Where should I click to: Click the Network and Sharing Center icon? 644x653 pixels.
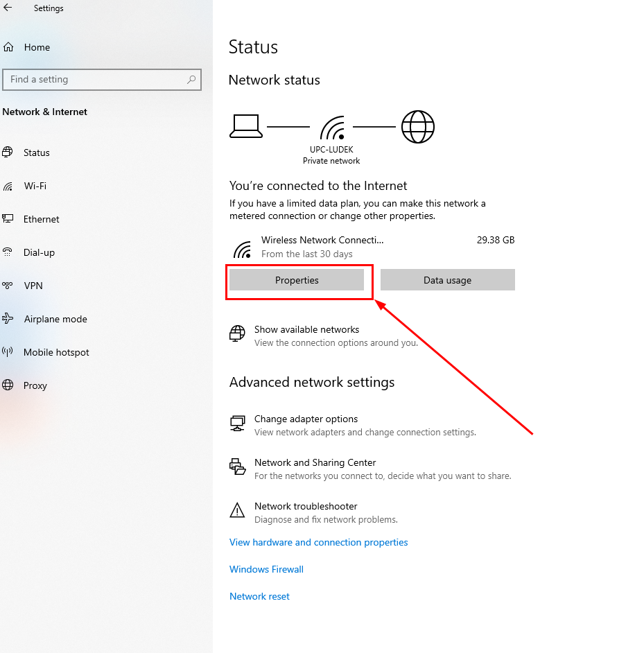click(x=238, y=467)
